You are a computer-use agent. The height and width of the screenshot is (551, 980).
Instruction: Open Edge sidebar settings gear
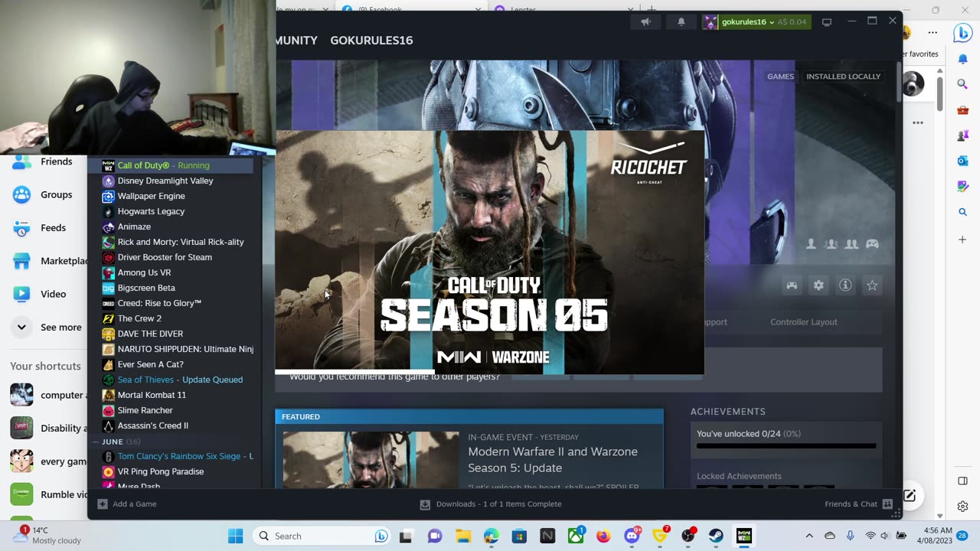962,506
